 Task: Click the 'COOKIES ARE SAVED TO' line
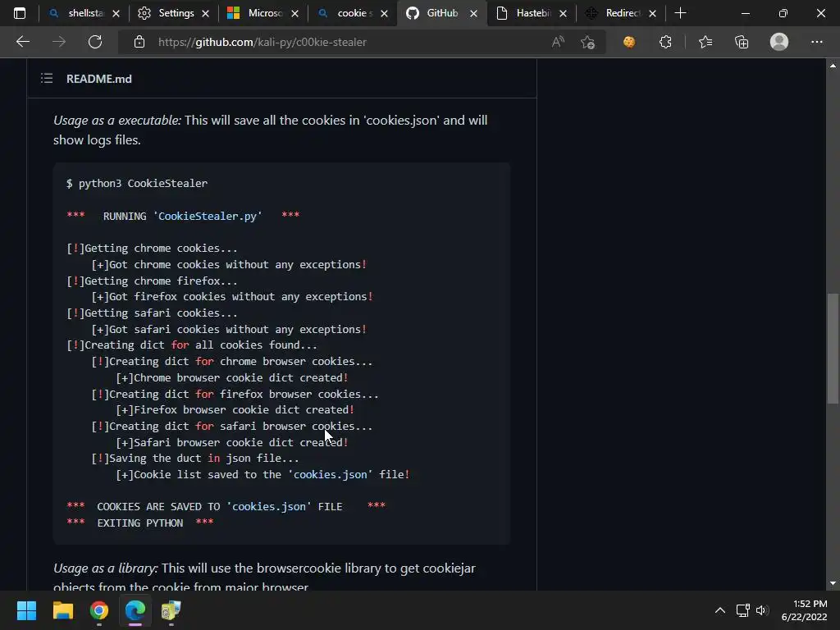pos(226,507)
